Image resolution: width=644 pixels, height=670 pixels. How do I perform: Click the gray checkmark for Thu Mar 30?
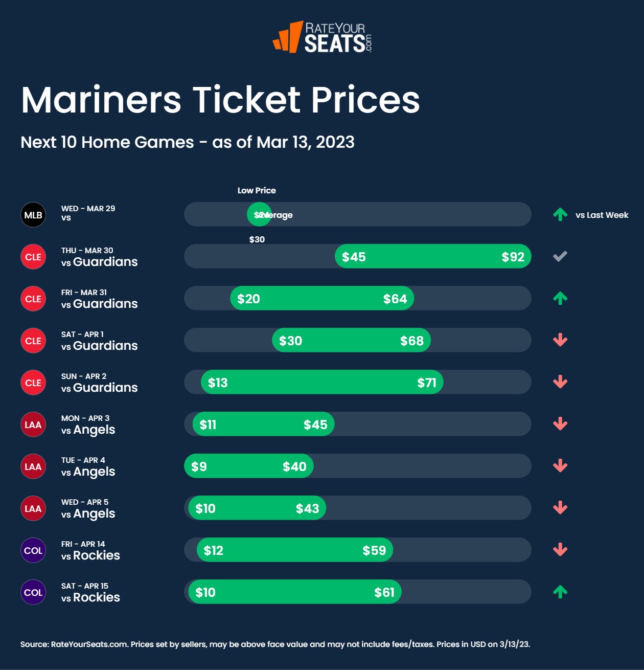(560, 256)
